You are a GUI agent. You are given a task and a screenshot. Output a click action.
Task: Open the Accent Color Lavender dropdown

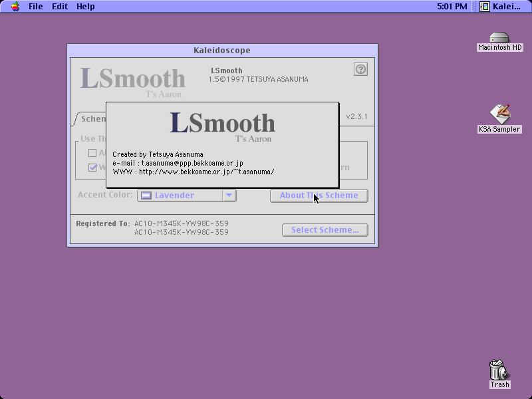pos(187,196)
